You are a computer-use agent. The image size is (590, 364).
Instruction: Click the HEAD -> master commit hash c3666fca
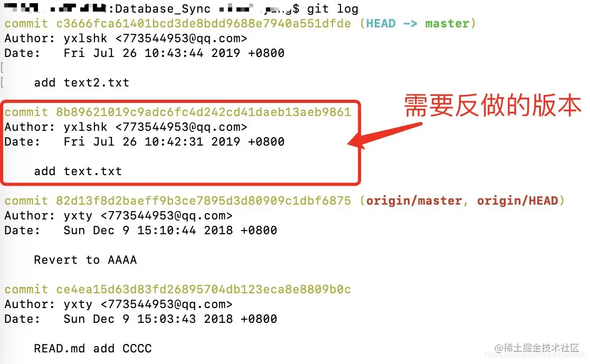pyautogui.click(x=203, y=24)
